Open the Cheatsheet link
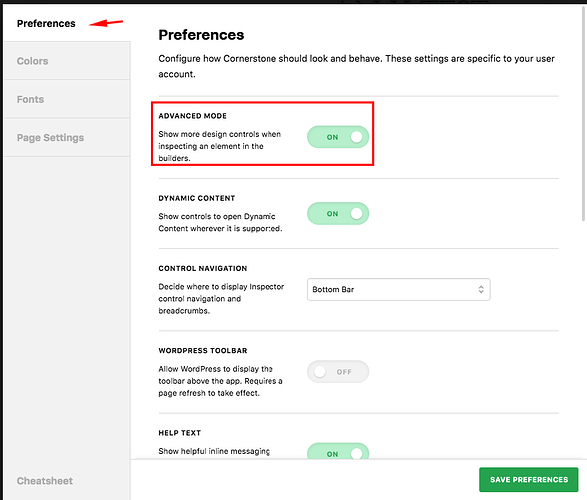 coord(45,481)
